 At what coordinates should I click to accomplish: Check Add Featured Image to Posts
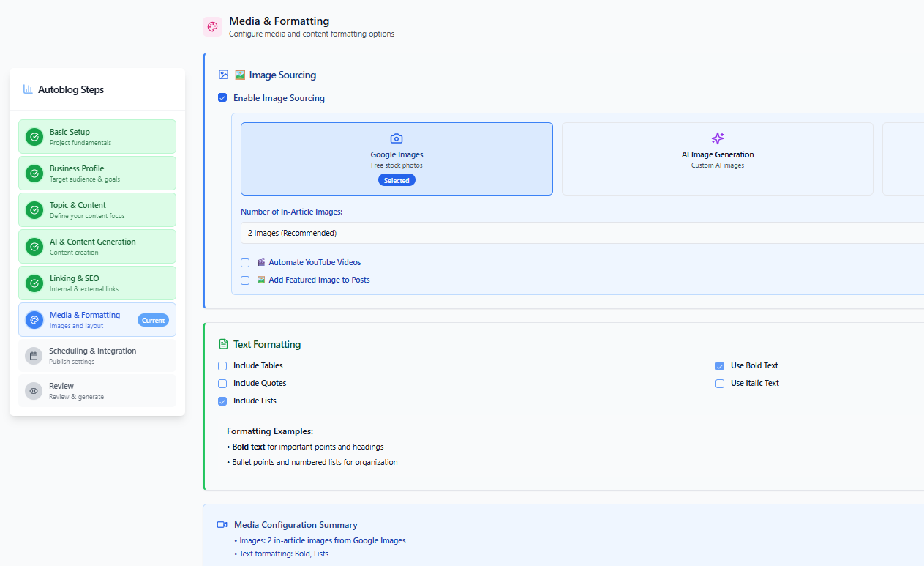[245, 280]
